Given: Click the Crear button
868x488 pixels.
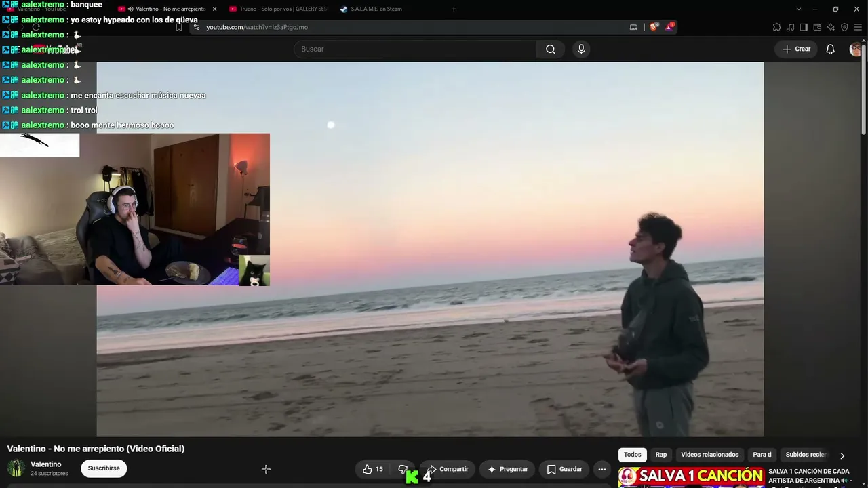Looking at the screenshot, I should (797, 49).
